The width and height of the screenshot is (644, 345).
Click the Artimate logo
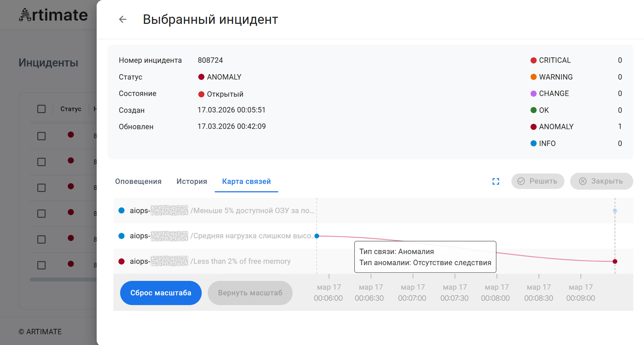click(x=53, y=15)
